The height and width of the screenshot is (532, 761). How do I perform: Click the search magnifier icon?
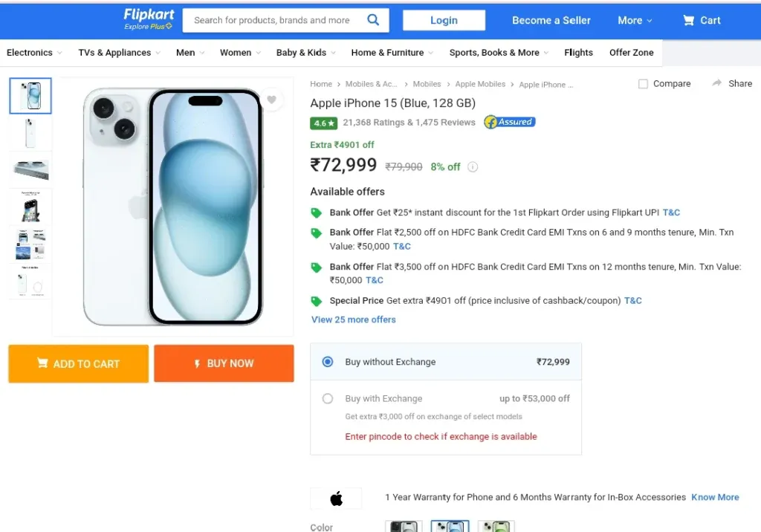point(373,20)
